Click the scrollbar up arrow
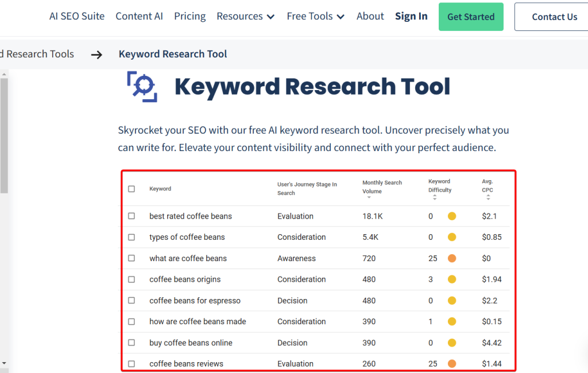The image size is (588, 373). coord(4,74)
